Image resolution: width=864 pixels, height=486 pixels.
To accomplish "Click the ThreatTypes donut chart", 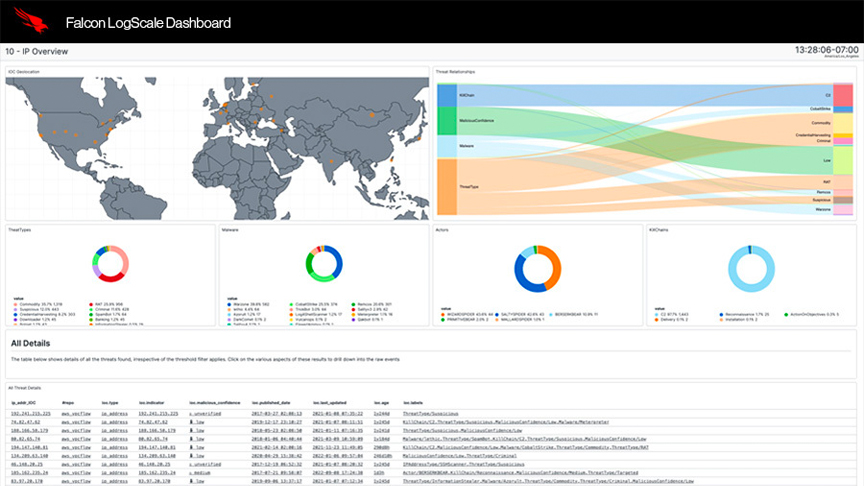I will point(110,264).
